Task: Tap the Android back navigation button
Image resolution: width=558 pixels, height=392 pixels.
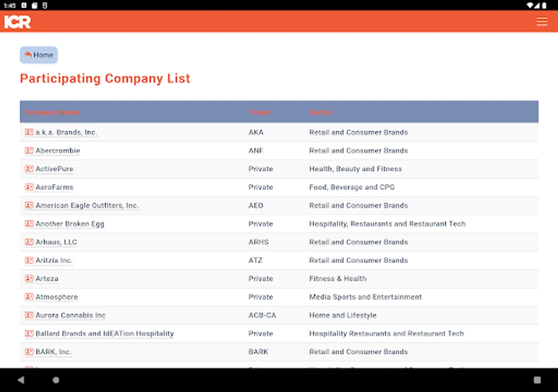Action: pos(21,380)
